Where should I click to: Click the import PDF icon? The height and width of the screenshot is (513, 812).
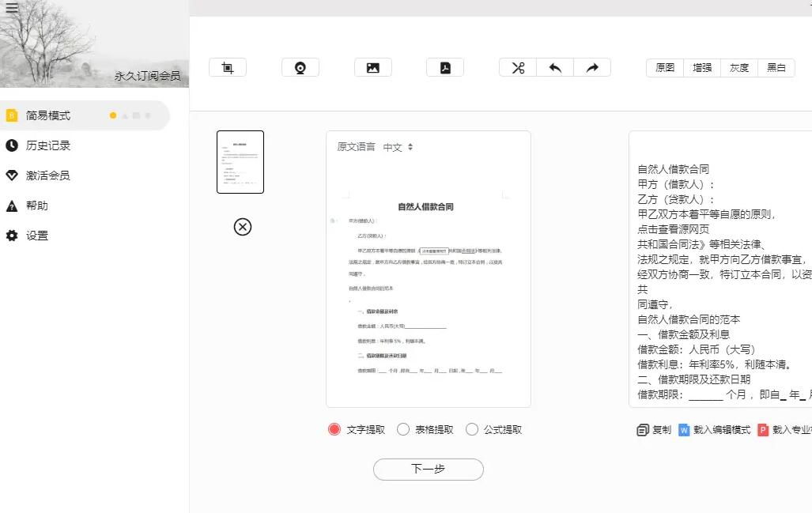445,67
